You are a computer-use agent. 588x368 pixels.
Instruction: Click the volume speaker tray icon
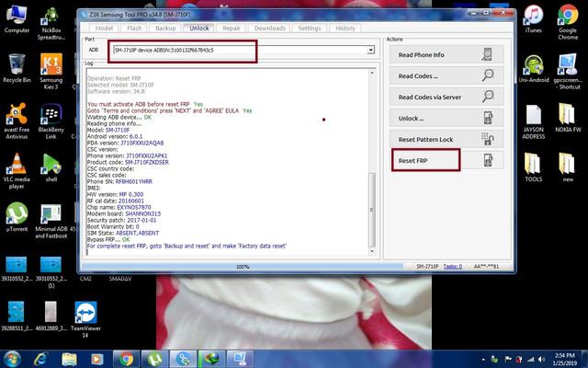[541, 360]
